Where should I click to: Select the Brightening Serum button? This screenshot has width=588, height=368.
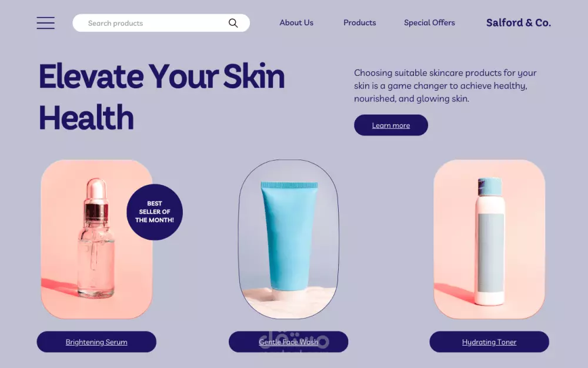(x=96, y=342)
